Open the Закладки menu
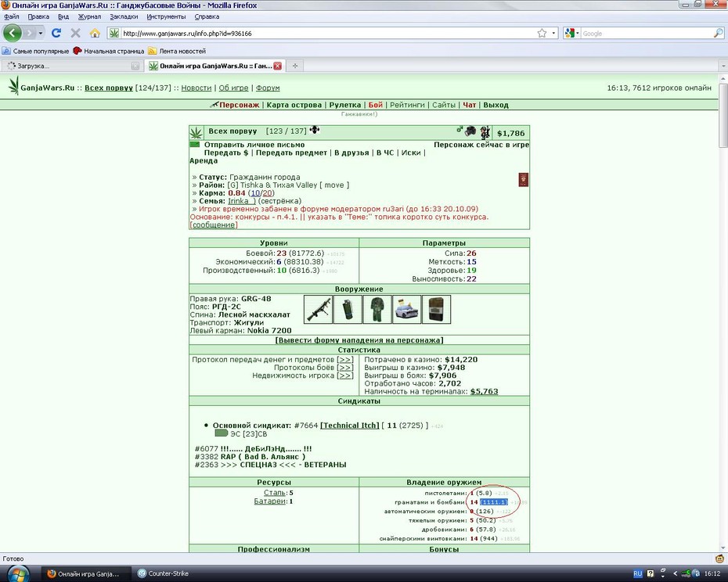728x582 pixels. point(124,16)
